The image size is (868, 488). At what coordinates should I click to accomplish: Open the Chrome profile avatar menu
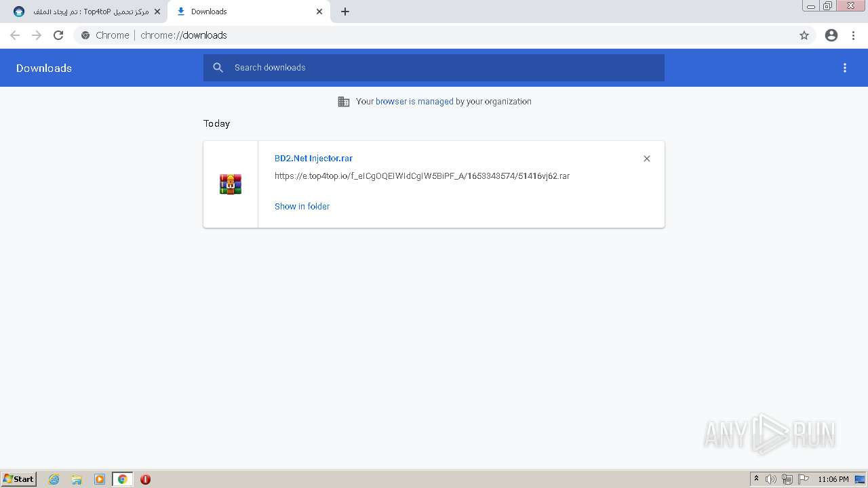click(x=831, y=35)
